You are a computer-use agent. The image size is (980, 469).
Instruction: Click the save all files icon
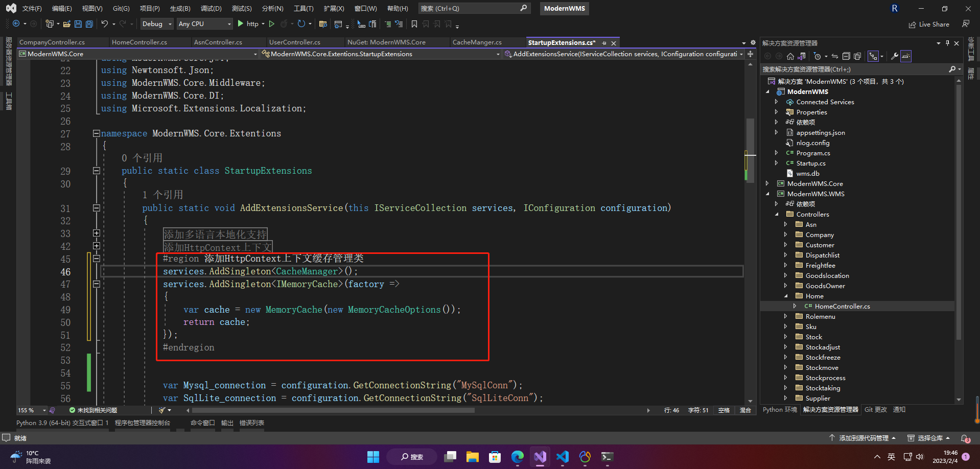(89, 24)
